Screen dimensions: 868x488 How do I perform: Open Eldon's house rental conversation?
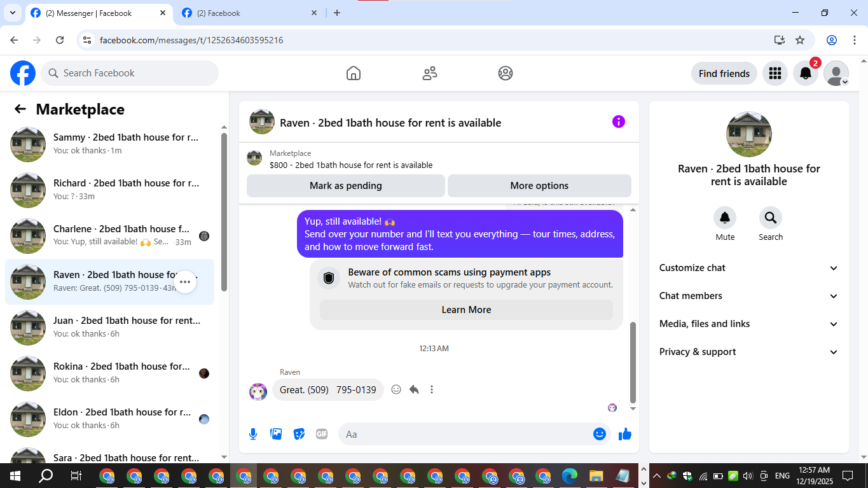pyautogui.click(x=109, y=419)
